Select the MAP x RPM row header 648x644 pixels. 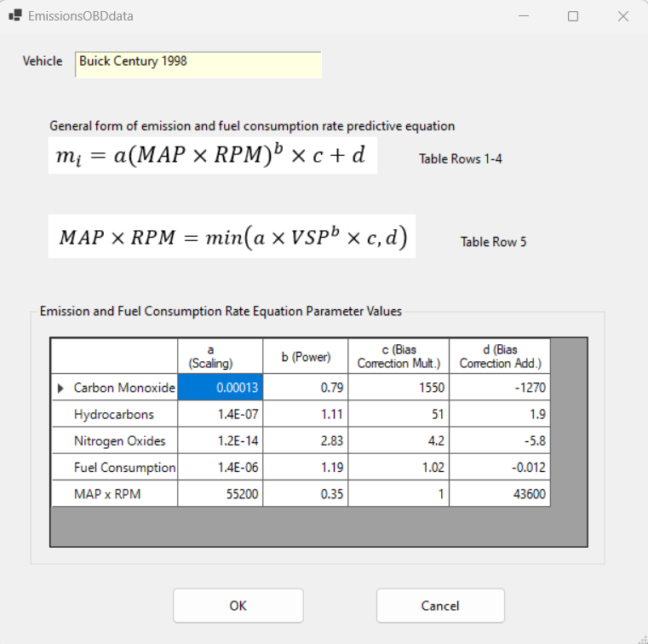coord(115,493)
